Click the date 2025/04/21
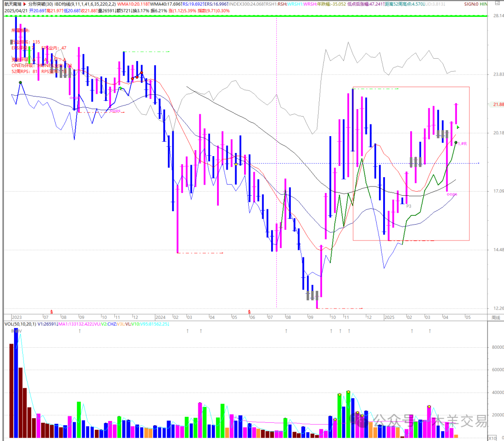 point(16,11)
